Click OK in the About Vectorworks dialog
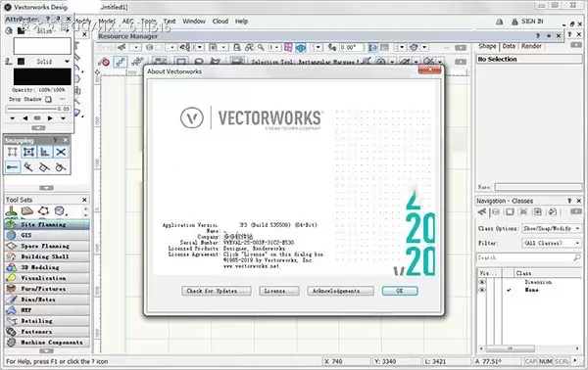The height and width of the screenshot is (370, 588). 400,291
